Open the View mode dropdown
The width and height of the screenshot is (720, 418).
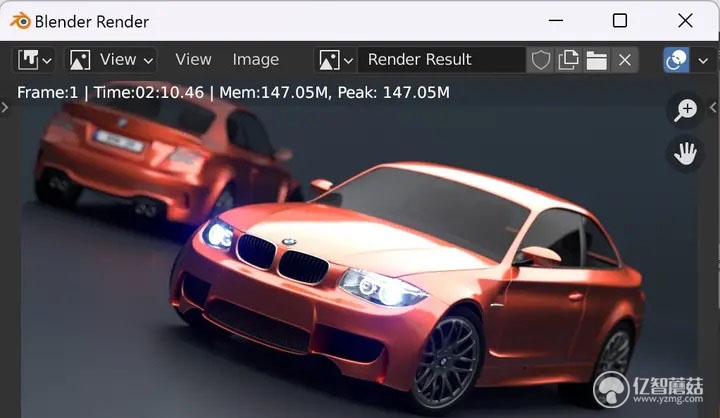(x=111, y=60)
